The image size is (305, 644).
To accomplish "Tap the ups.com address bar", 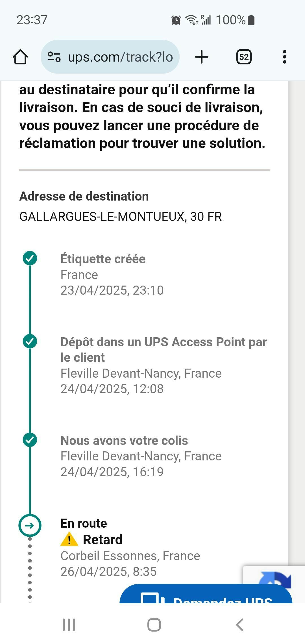I will pyautogui.click(x=120, y=57).
